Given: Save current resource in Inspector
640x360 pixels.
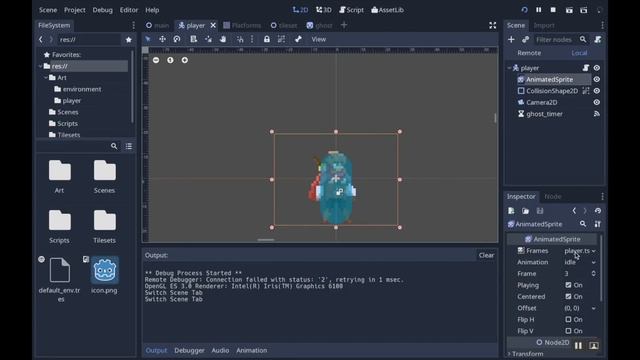Looking at the screenshot, I should click(x=540, y=211).
